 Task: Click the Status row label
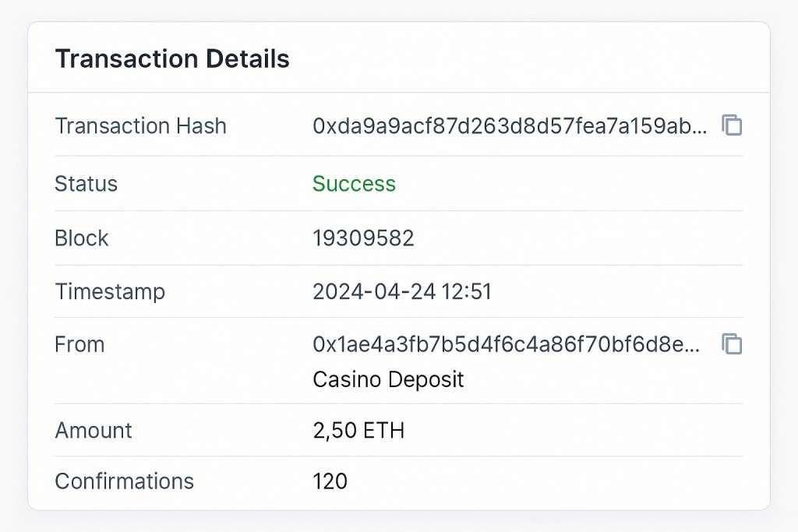pyautogui.click(x=86, y=184)
